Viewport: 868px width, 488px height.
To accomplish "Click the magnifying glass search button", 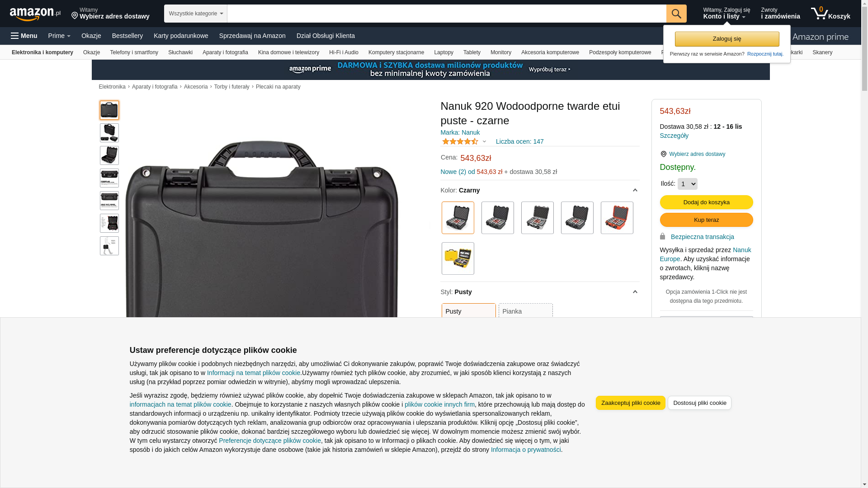I will 676,14.
